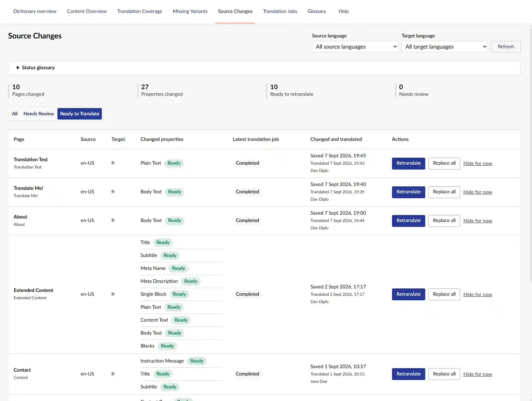Screen dimensions: 532x401
Task: Open the Glossary tab
Action: (317, 11)
